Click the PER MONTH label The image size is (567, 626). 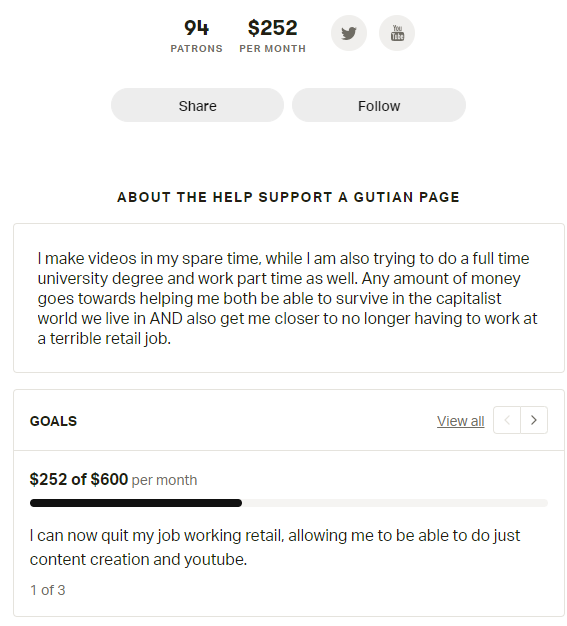click(273, 48)
